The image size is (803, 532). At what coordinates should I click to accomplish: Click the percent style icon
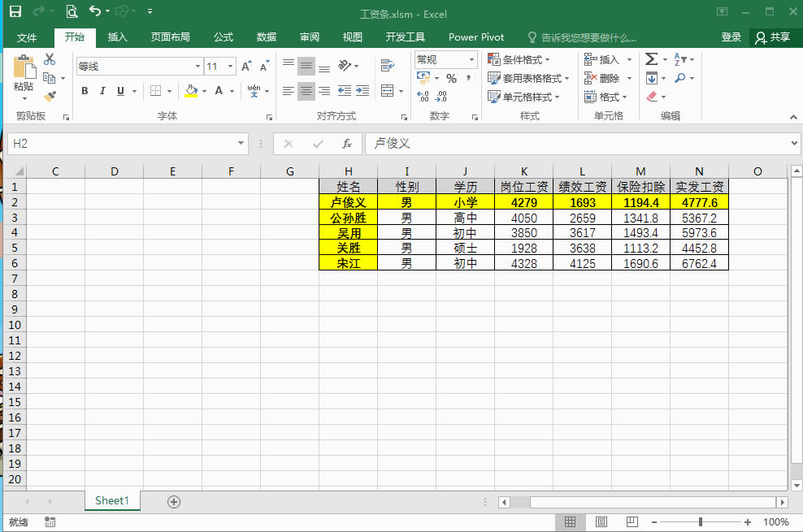451,79
